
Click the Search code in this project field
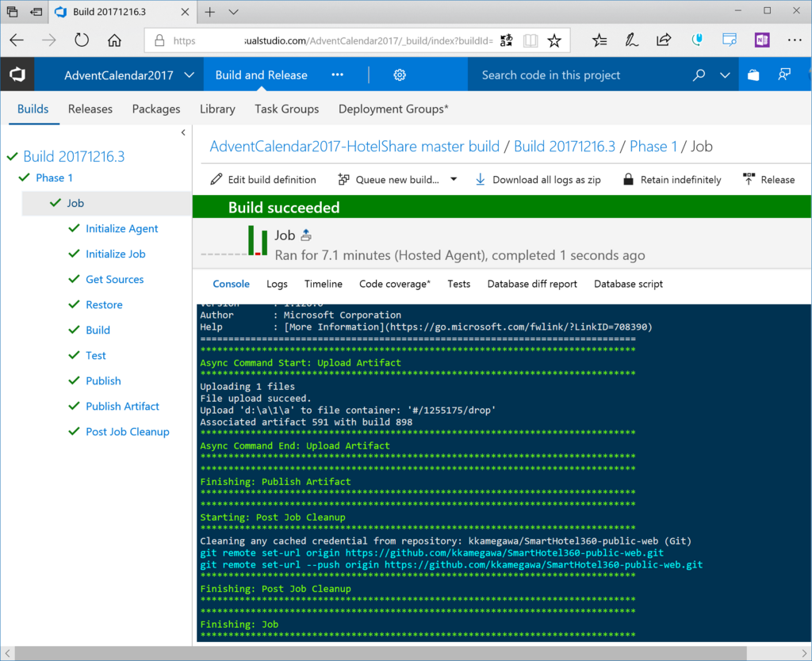pyautogui.click(x=579, y=75)
